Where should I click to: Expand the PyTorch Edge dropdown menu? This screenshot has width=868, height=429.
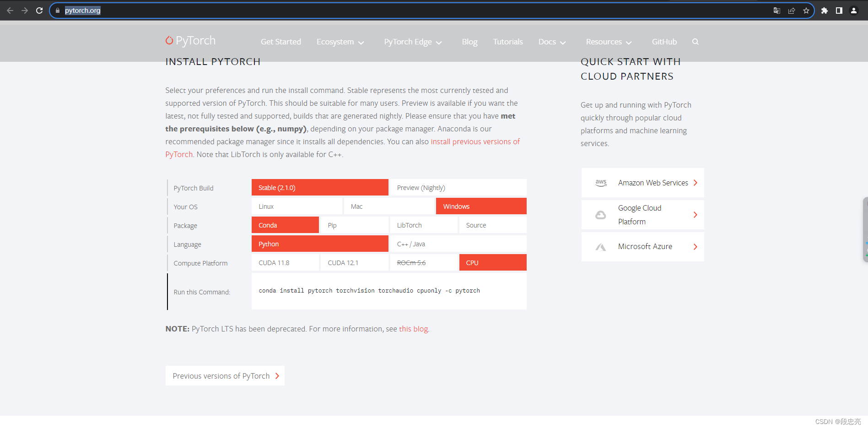[x=413, y=42]
